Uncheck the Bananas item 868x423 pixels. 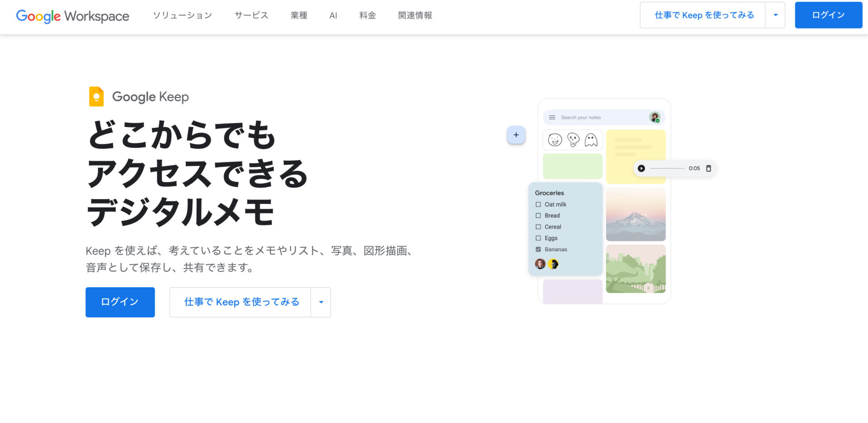tap(538, 249)
